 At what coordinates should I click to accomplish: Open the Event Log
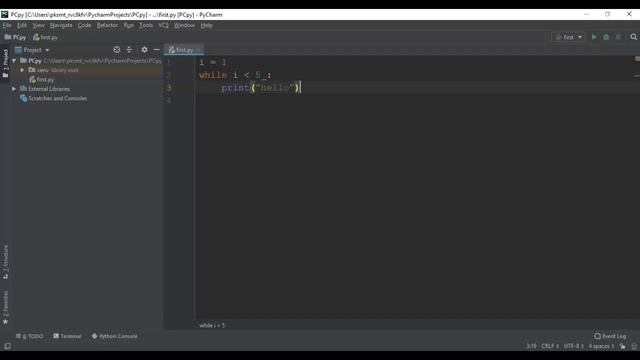(x=610, y=336)
